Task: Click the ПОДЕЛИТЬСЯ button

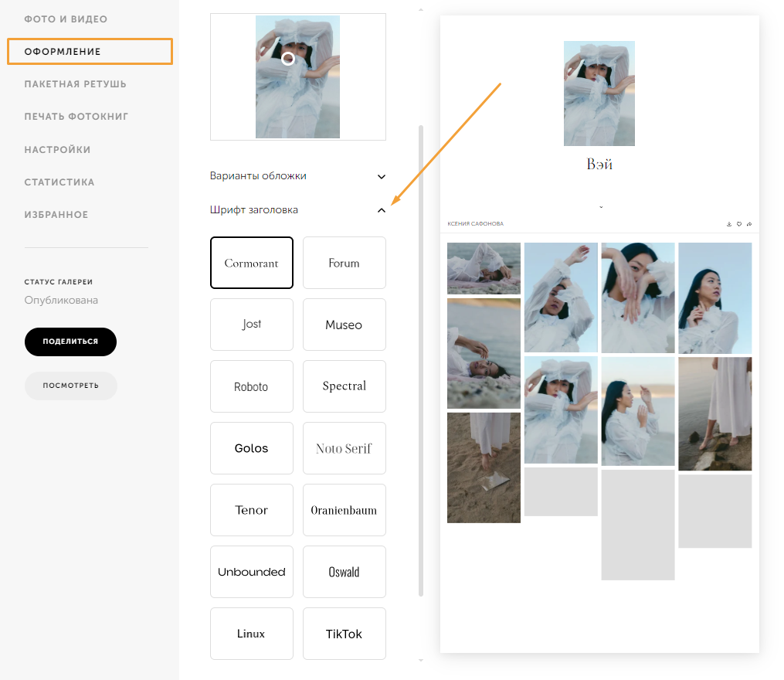Action: coord(70,342)
